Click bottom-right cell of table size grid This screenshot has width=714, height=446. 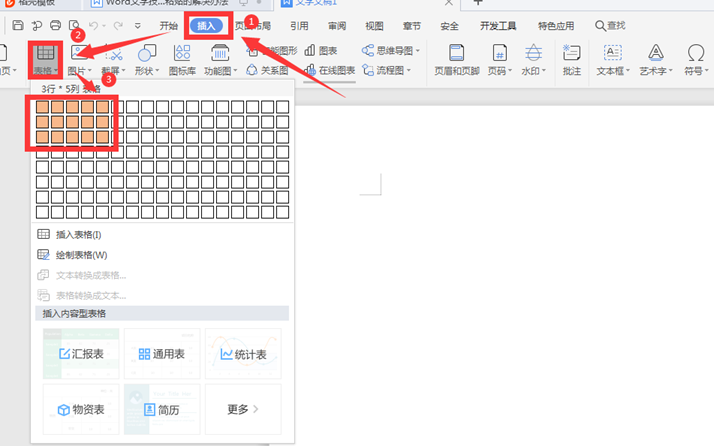[282, 212]
